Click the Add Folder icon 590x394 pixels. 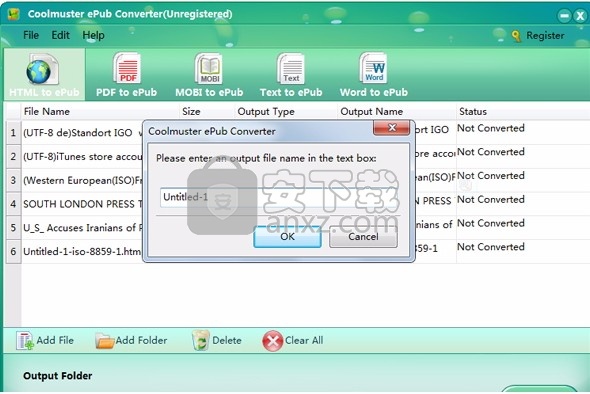pyautogui.click(x=104, y=341)
